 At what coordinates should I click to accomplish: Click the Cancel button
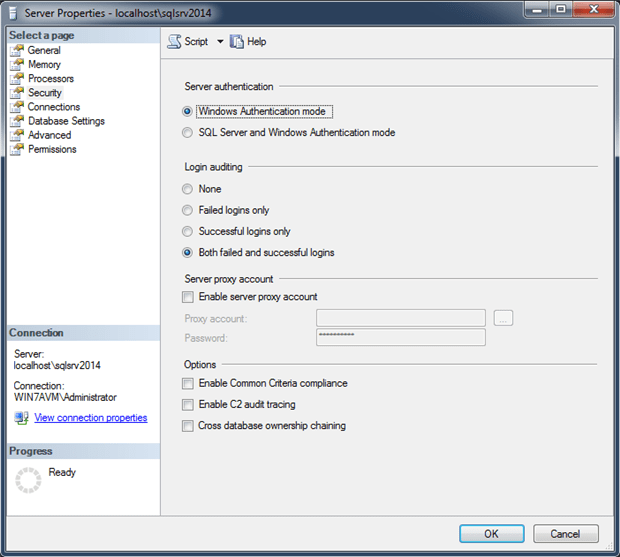[x=566, y=534]
